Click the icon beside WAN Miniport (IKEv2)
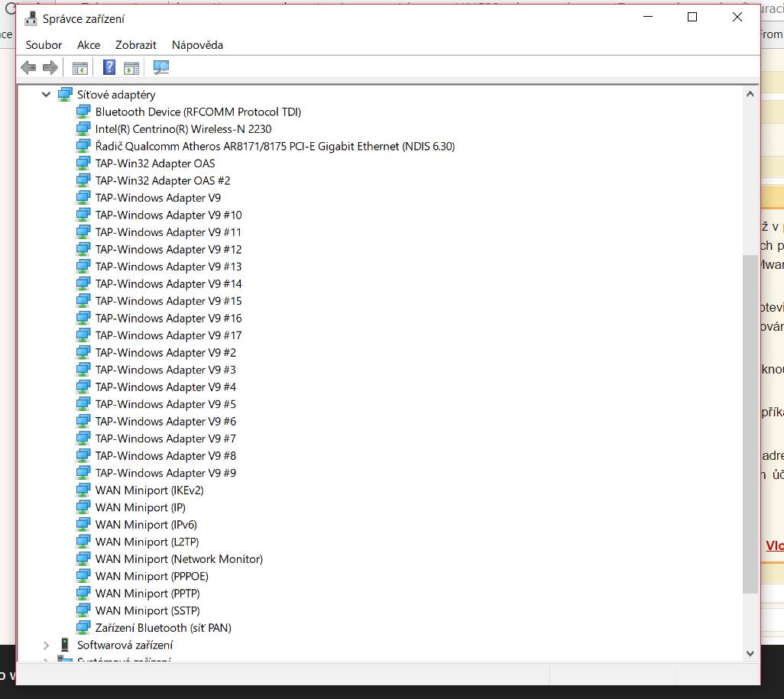This screenshot has height=699, width=784. click(83, 490)
